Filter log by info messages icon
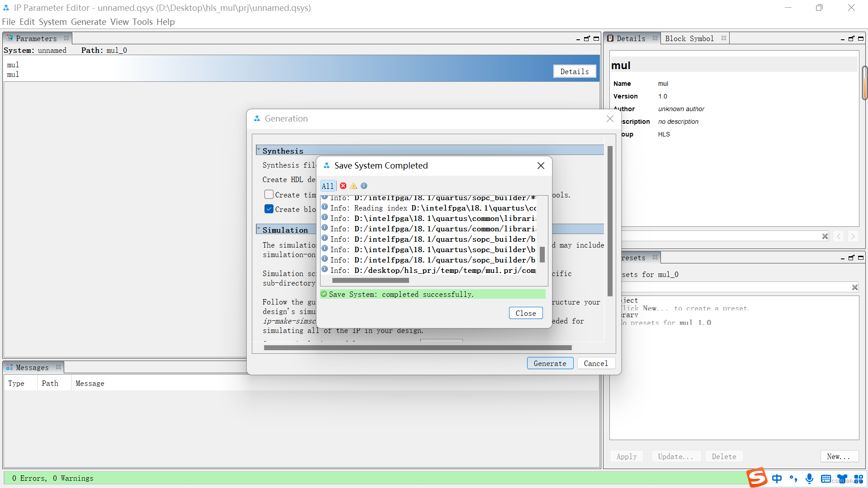This screenshot has height=488, width=868. 364,186
